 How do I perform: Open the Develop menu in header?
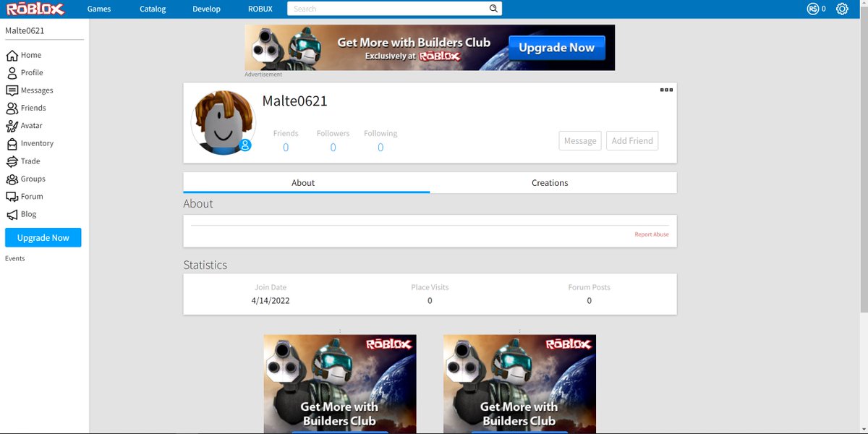tap(206, 9)
